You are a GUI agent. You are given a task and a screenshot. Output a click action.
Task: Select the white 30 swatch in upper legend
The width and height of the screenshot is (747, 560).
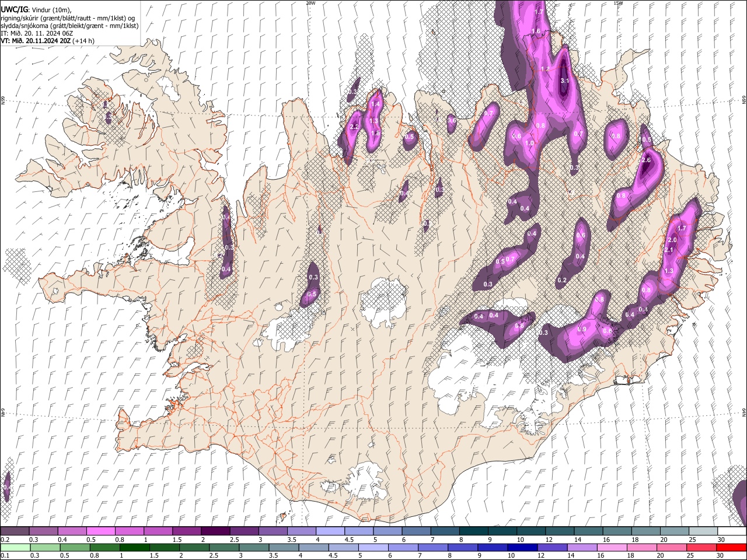point(732,531)
